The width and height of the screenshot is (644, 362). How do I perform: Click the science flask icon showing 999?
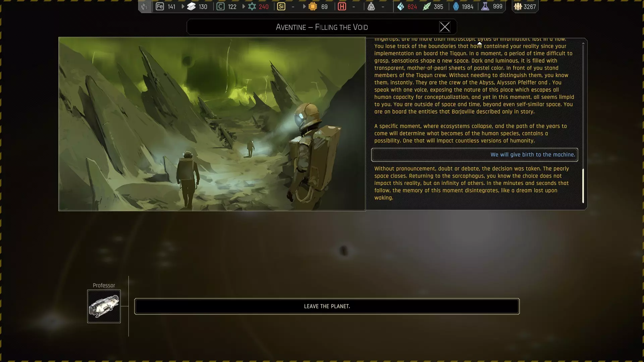tap(485, 6)
